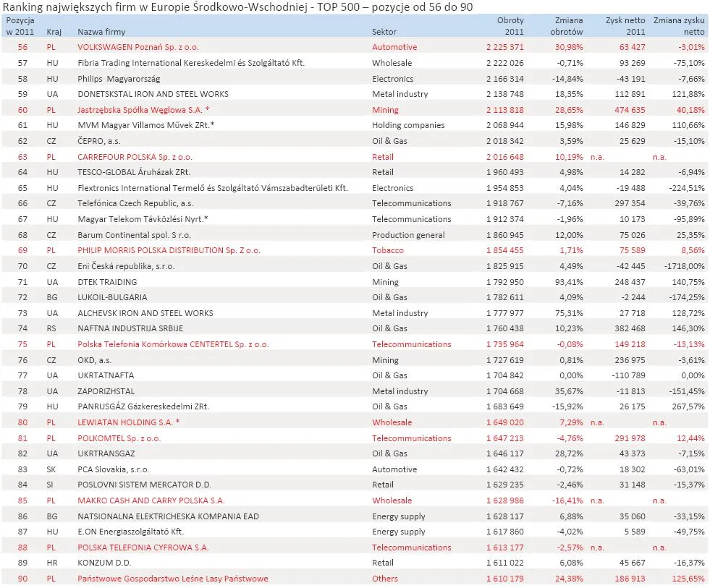Viewport: 710px width, 588px height.
Task: Sort by the 'Pozycja w 2011' column header
Action: [x=21, y=26]
